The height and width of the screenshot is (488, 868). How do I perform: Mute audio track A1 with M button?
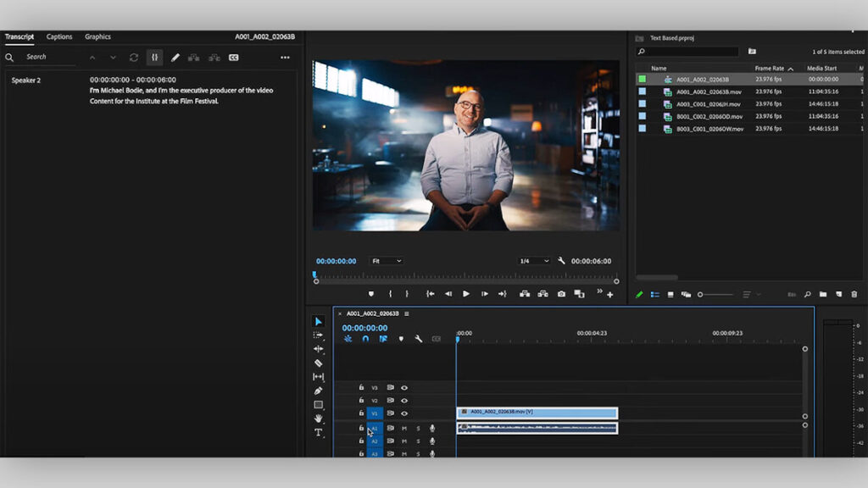point(404,428)
